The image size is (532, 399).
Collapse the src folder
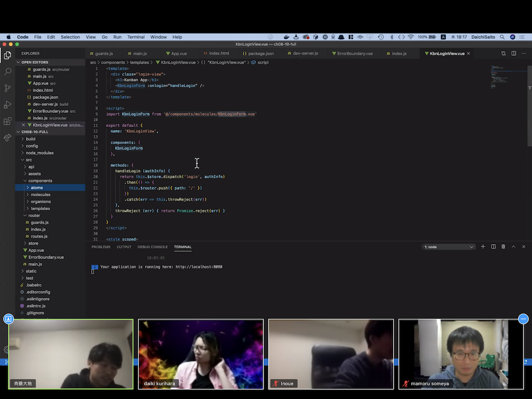tap(50, 160)
